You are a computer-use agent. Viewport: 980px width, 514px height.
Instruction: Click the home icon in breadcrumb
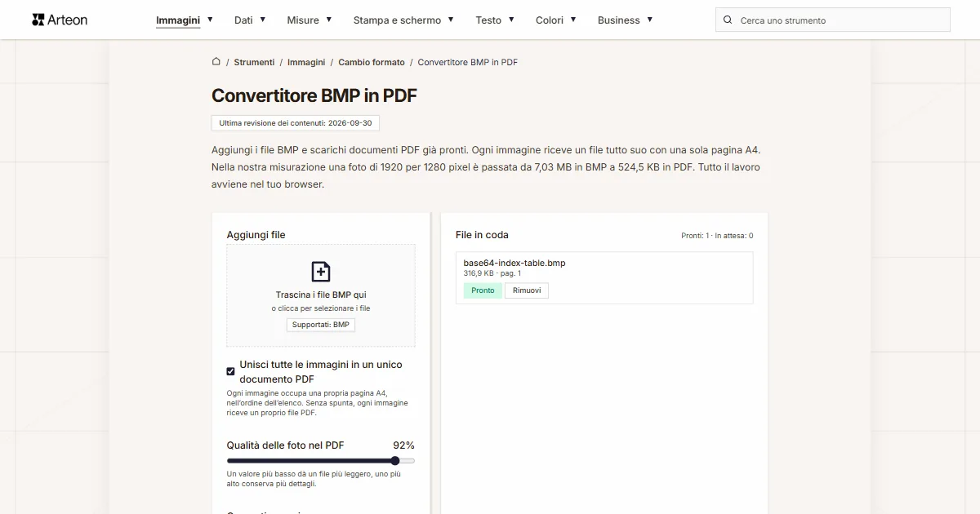(x=216, y=61)
